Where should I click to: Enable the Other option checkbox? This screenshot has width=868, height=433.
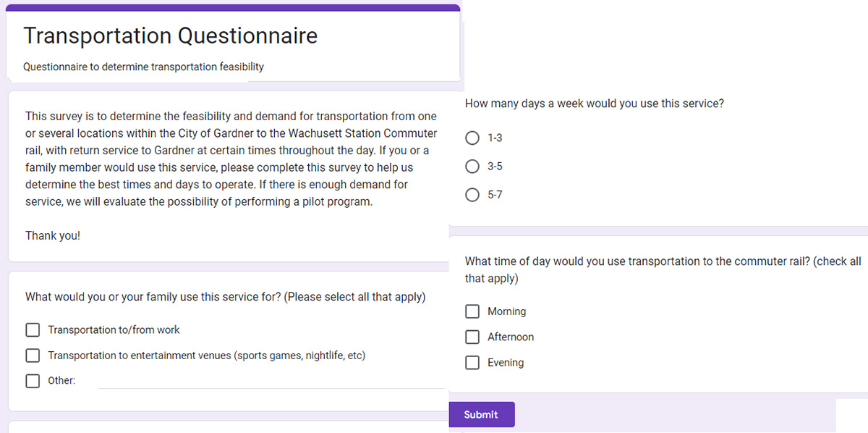click(x=33, y=381)
